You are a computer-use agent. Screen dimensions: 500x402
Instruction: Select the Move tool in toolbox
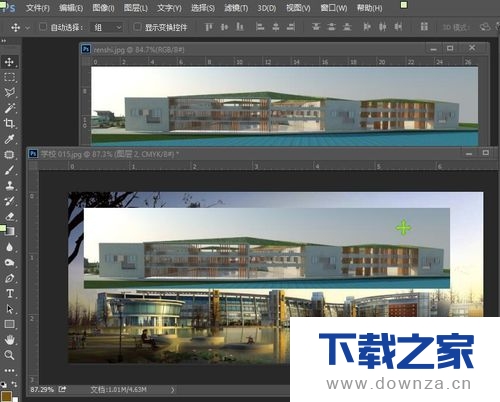pos(9,62)
